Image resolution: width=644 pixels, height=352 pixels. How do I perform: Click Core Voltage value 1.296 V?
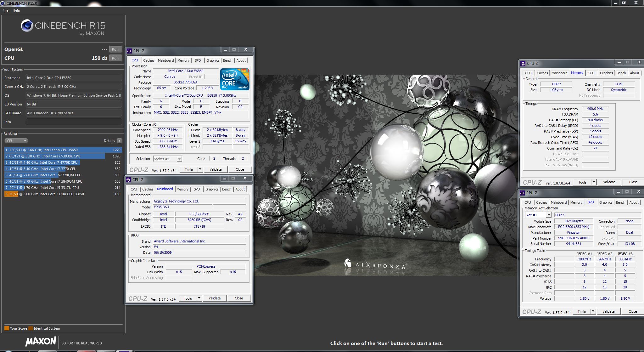[x=207, y=88]
